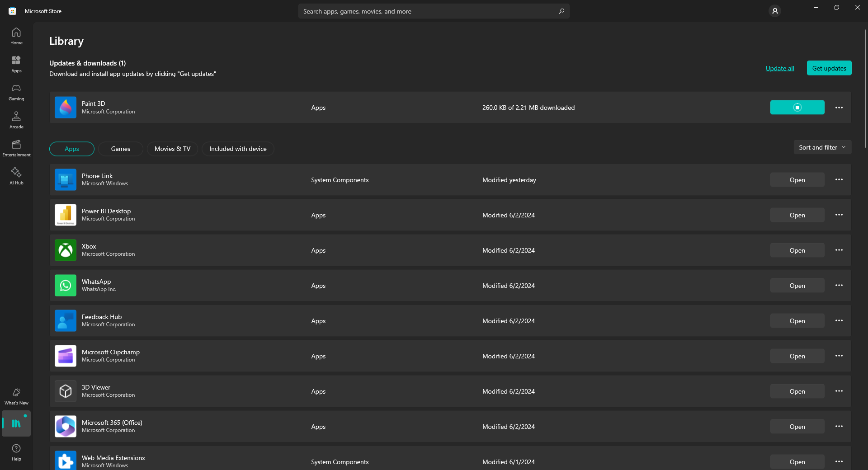
Task: Open the Apps section in sidebar
Action: (x=16, y=64)
